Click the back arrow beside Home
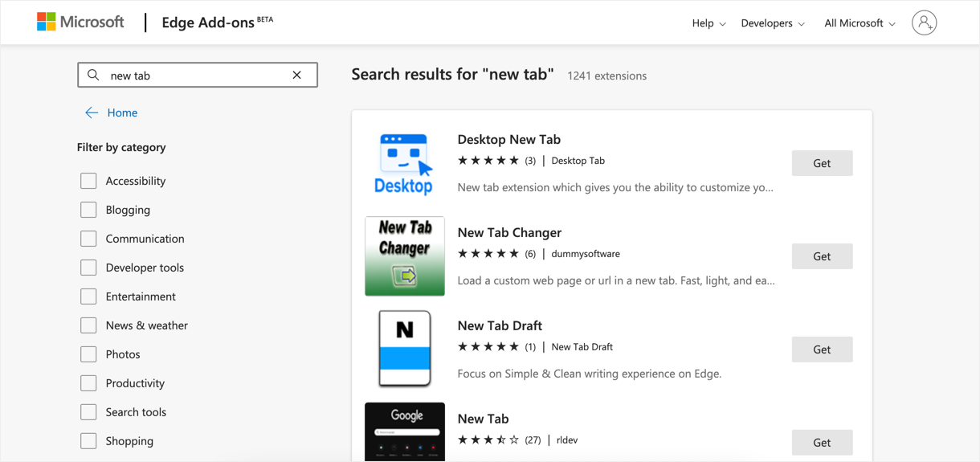Viewport: 980px width, 462px height. click(x=92, y=112)
